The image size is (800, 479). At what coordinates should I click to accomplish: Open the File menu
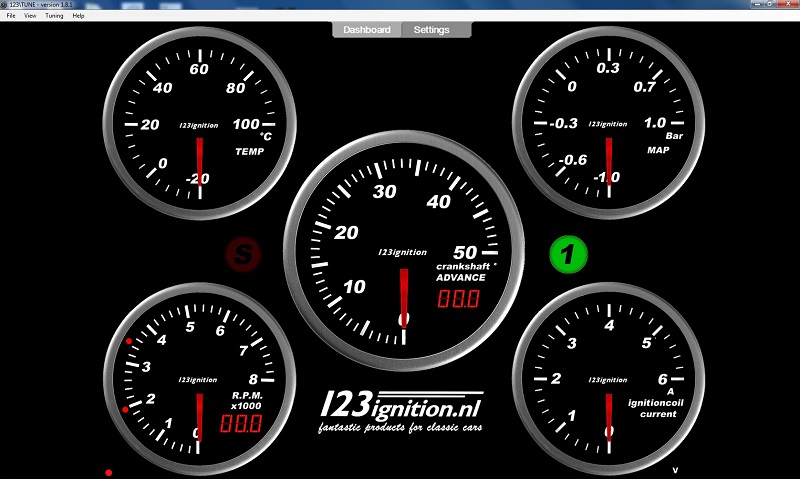pos(11,16)
